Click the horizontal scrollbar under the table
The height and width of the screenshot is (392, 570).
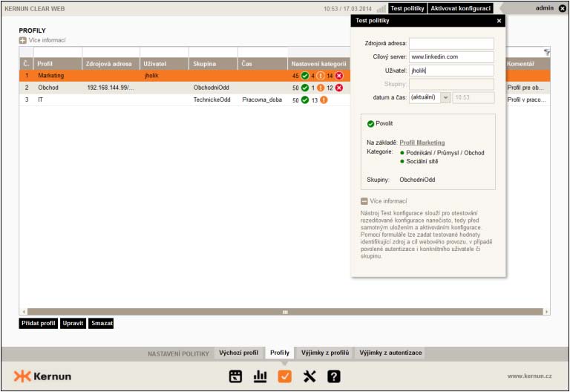(284, 312)
